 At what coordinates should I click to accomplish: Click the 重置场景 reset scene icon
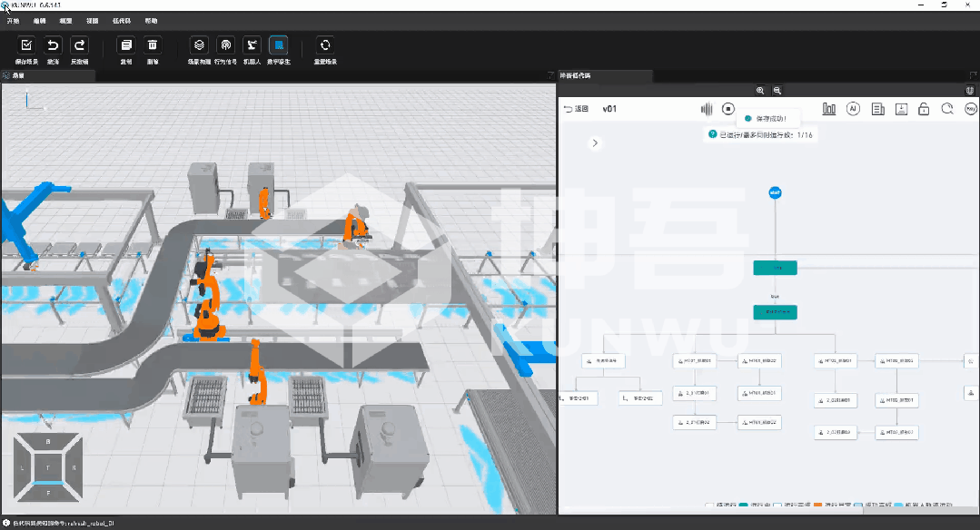pyautogui.click(x=325, y=45)
